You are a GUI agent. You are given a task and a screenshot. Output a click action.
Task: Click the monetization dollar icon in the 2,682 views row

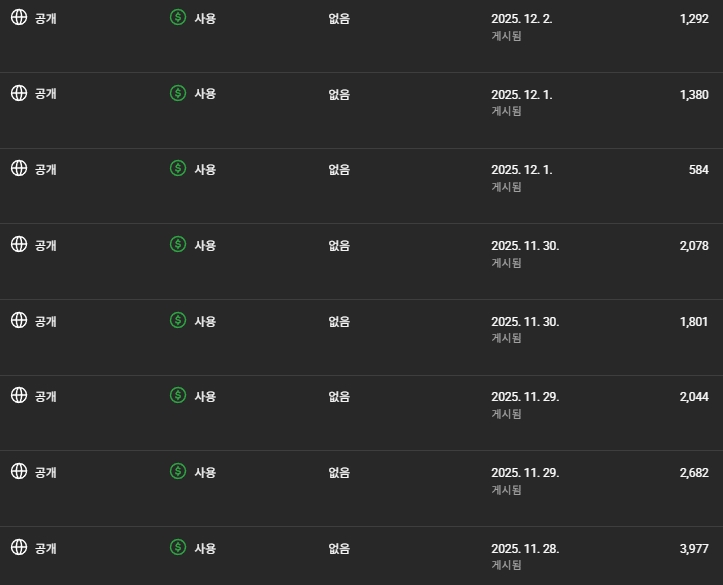point(178,471)
